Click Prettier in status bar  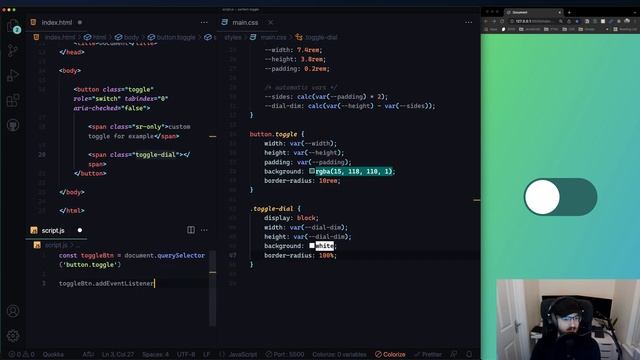tap(427, 354)
